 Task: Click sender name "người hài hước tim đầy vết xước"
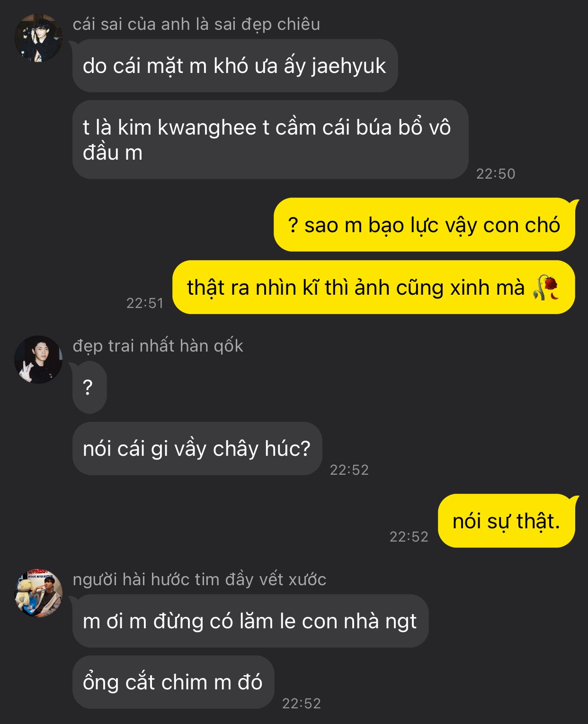click(x=199, y=579)
